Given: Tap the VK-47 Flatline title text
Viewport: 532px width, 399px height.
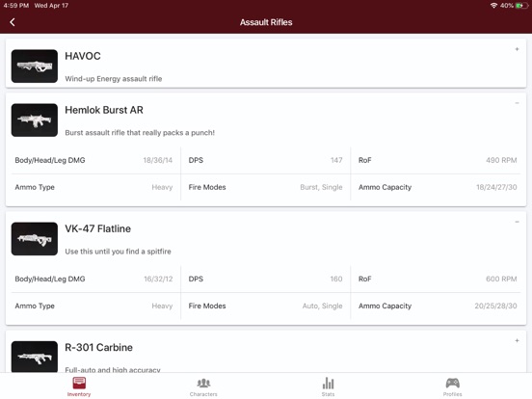Looking at the screenshot, I should point(97,228).
